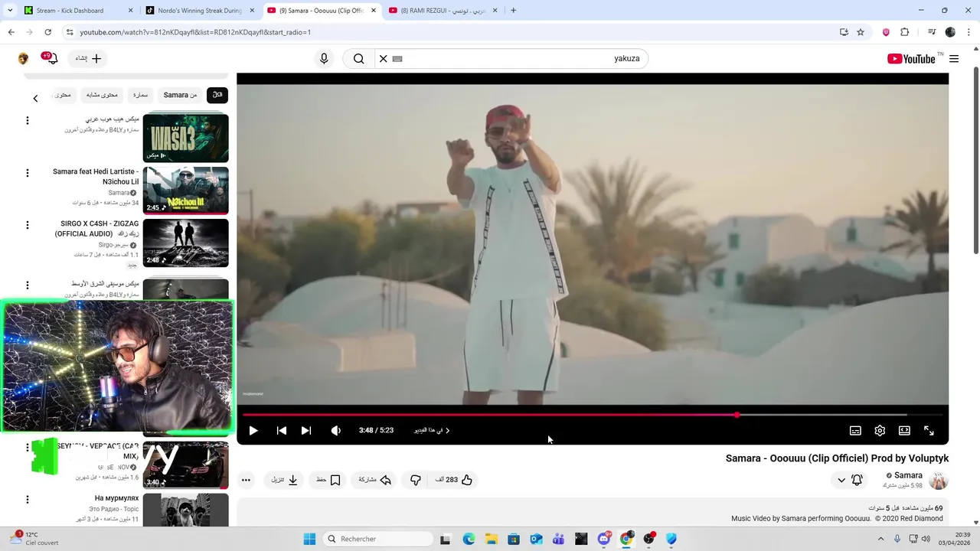Viewport: 980px width, 551px height.
Task: Dislike the Samara video
Action: [x=416, y=480]
